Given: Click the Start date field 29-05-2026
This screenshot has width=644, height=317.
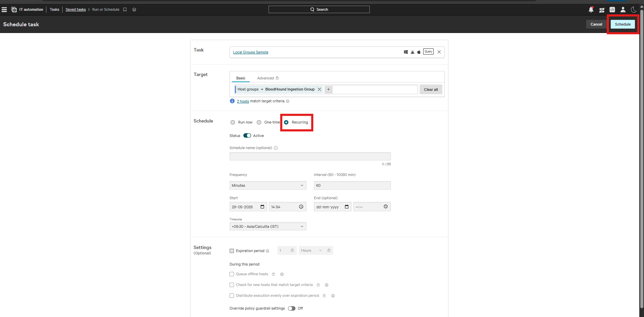Looking at the screenshot, I should [248, 207].
